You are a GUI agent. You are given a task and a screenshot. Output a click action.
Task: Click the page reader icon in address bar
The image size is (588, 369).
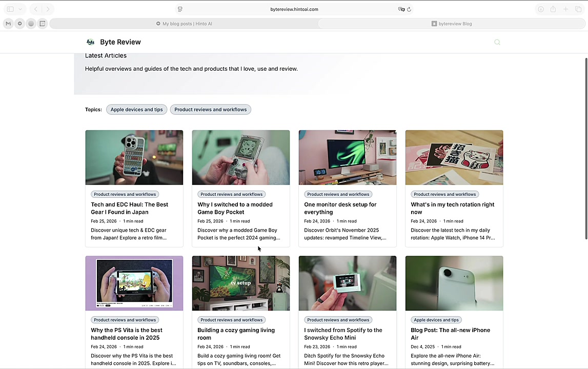pos(180,9)
